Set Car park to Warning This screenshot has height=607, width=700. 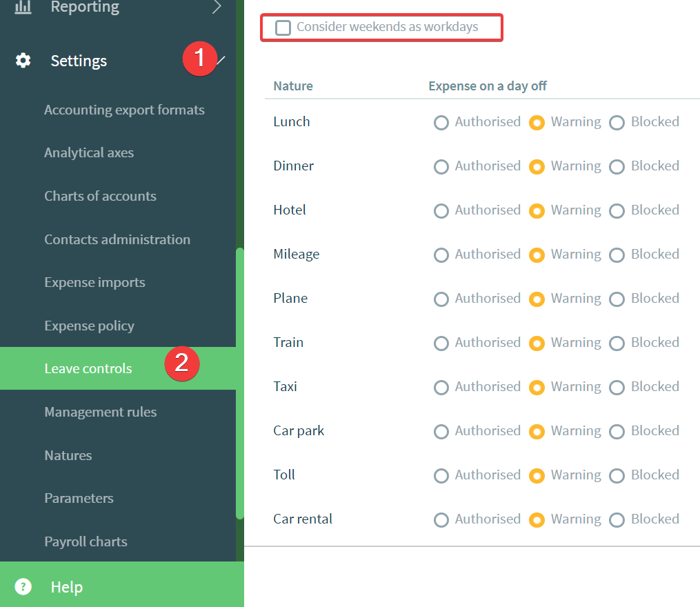pos(537,432)
